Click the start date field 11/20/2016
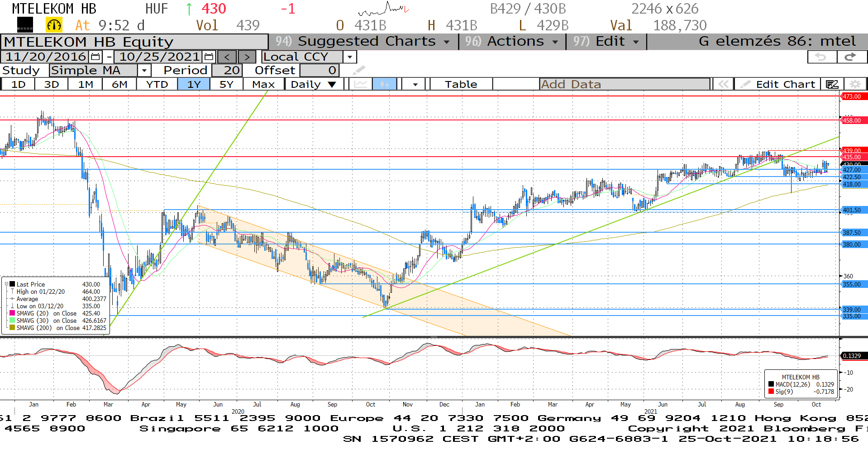This screenshot has width=868, height=464. tap(46, 57)
